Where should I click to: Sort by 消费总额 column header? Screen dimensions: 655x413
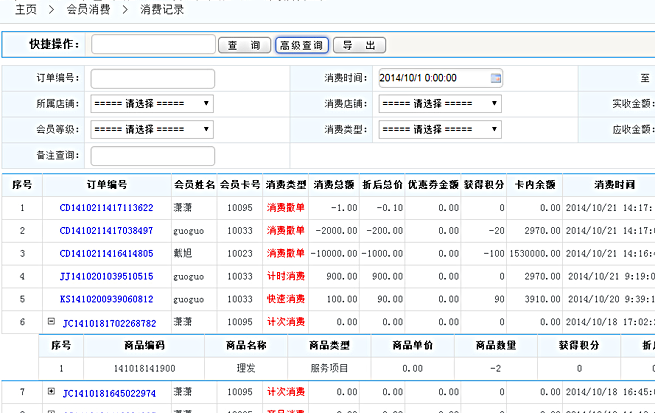[x=334, y=184]
